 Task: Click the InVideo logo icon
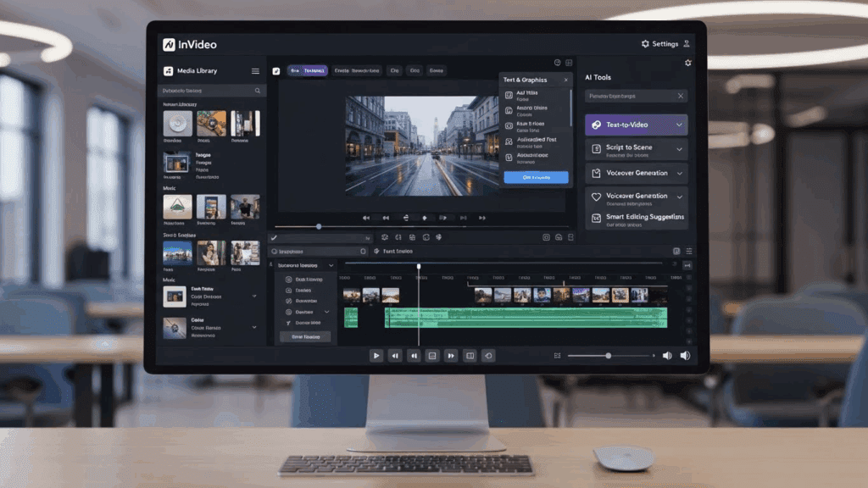click(x=169, y=44)
